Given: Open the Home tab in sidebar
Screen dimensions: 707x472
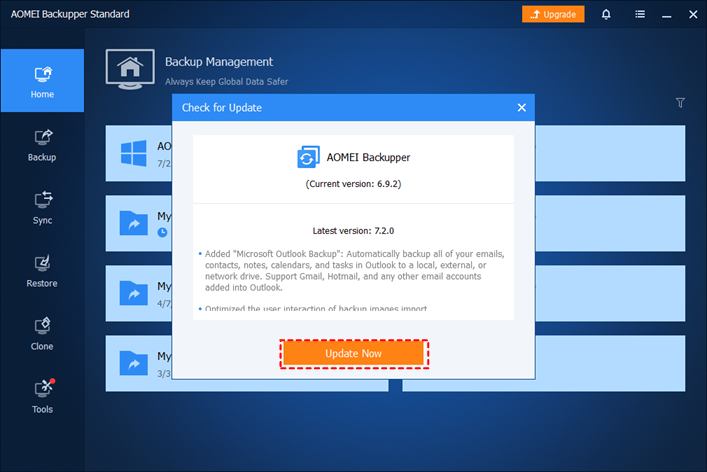Looking at the screenshot, I should coord(42,81).
